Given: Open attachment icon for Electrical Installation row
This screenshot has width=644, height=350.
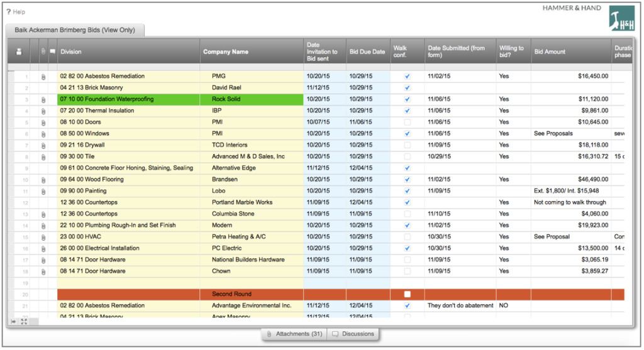Looking at the screenshot, I should [x=43, y=249].
